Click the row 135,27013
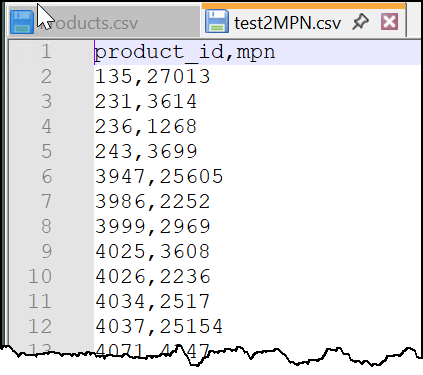Image resolution: width=423 pixels, height=375 pixels. [153, 77]
